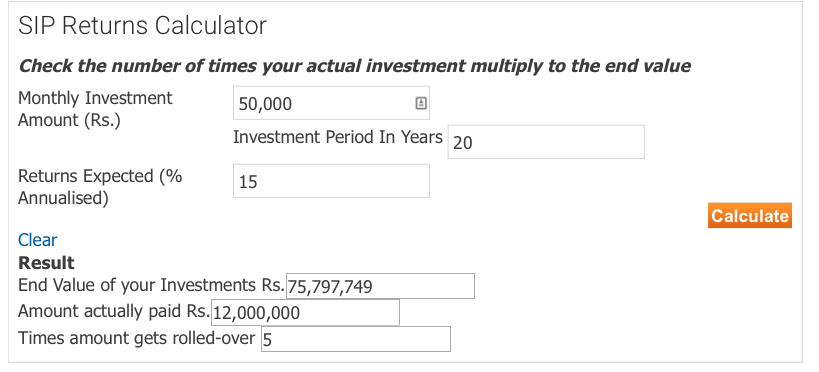Click the Times amount gets rolled-over label
819x372 pixels.
pos(136,338)
